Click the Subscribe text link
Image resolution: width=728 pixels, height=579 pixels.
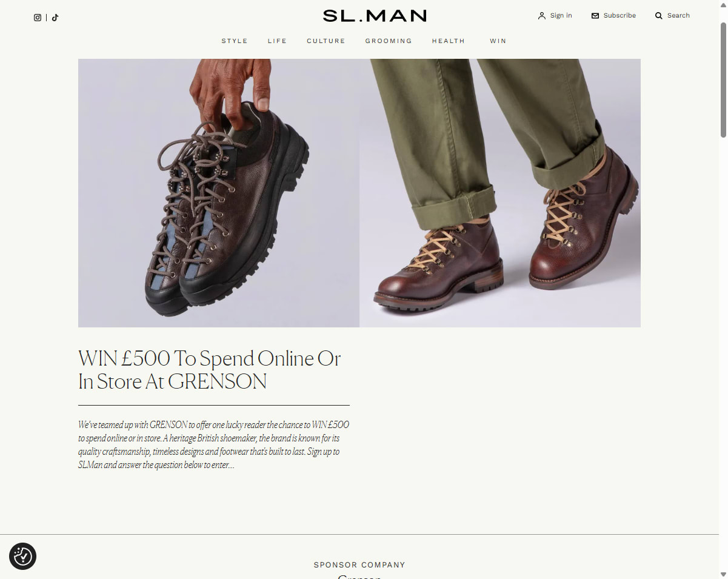coord(619,16)
